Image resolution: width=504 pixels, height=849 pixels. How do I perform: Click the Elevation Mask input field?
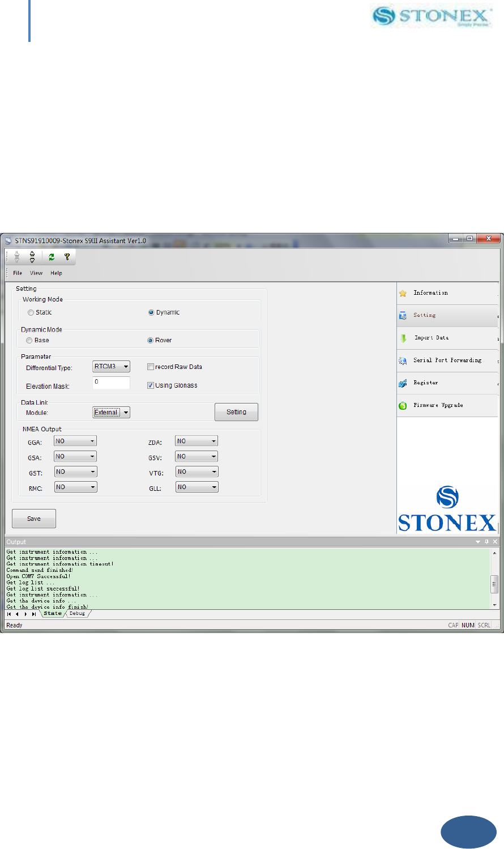pyautogui.click(x=111, y=383)
